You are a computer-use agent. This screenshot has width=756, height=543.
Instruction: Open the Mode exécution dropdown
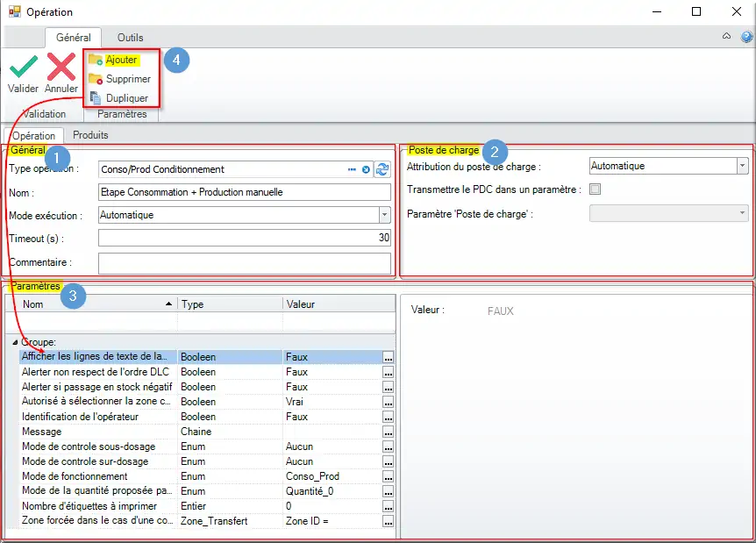384,215
